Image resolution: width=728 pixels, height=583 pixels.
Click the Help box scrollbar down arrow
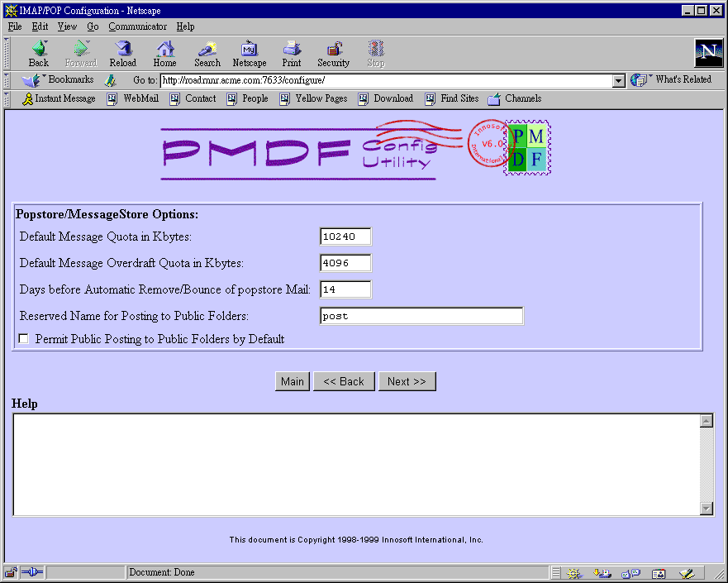click(x=707, y=509)
